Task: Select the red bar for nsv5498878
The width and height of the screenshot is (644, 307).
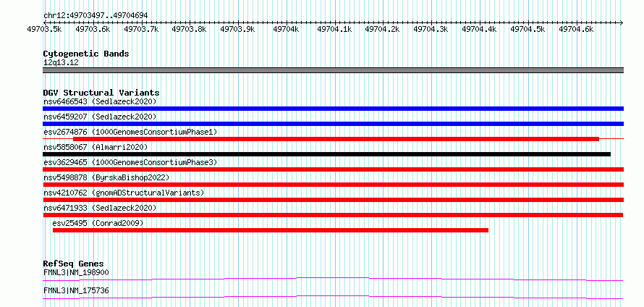Action: pos(333,185)
